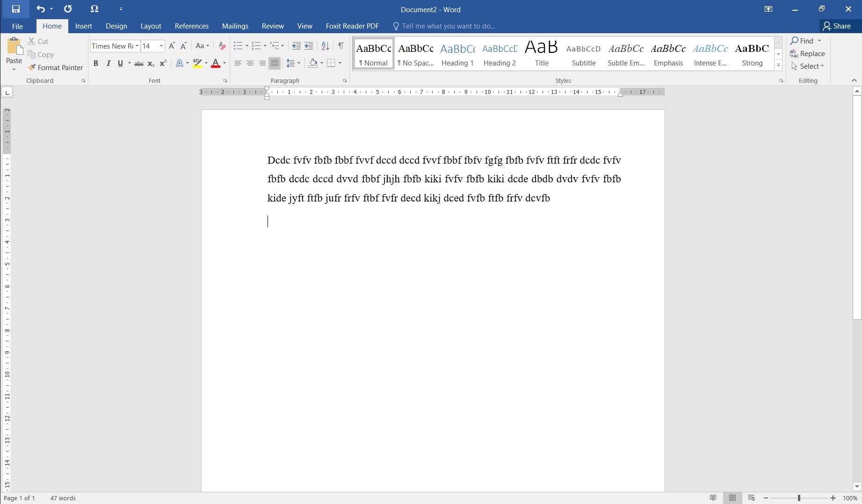862x504 pixels.
Task: Click the Sort icon in Paragraph group
Action: point(326,46)
